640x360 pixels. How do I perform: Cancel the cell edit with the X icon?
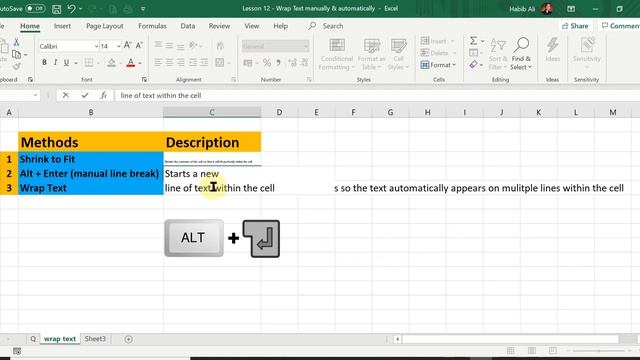tap(65, 96)
